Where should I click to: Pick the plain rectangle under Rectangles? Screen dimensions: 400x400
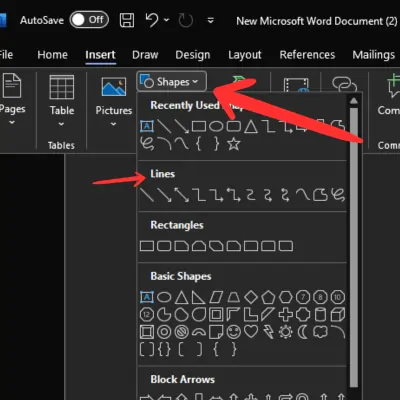tap(147, 246)
